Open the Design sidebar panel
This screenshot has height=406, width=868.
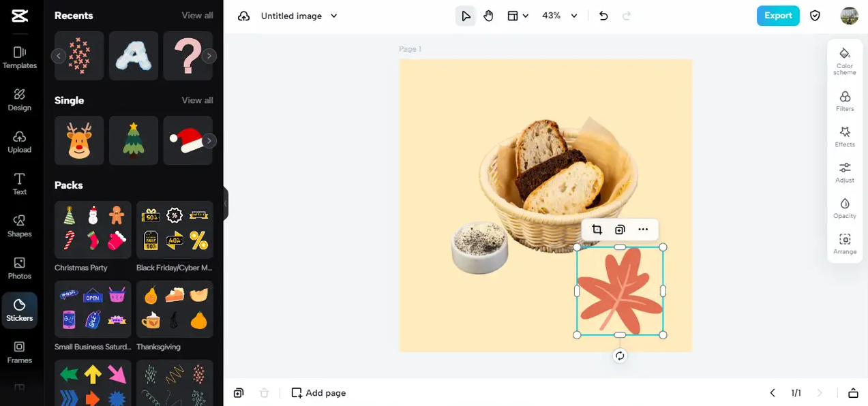click(x=20, y=99)
